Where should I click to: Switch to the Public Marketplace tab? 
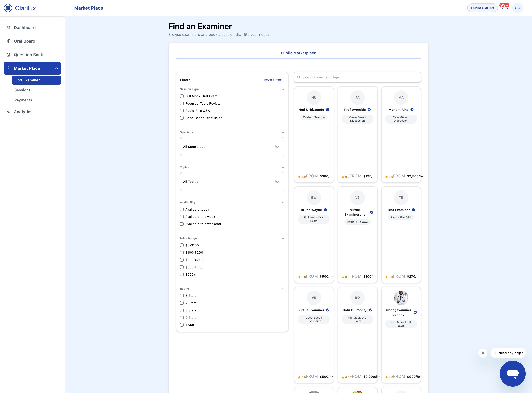298,53
